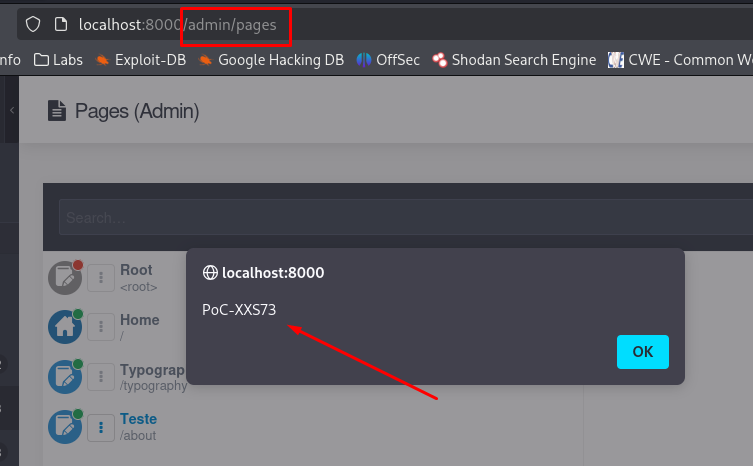Open the Home page link
The width and height of the screenshot is (753, 466).
(139, 320)
